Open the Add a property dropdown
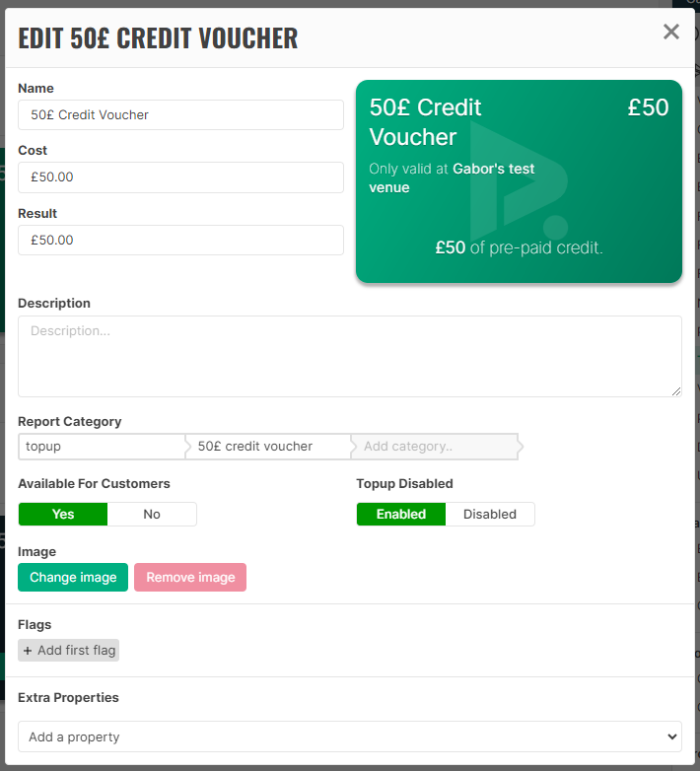Viewport: 700px width, 771px height. [350, 736]
